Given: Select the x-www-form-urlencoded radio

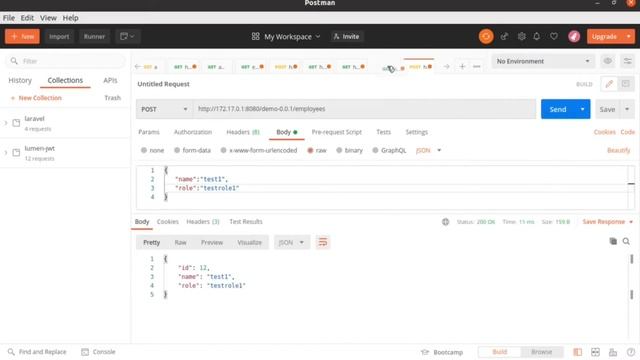Looking at the screenshot, I should point(224,150).
